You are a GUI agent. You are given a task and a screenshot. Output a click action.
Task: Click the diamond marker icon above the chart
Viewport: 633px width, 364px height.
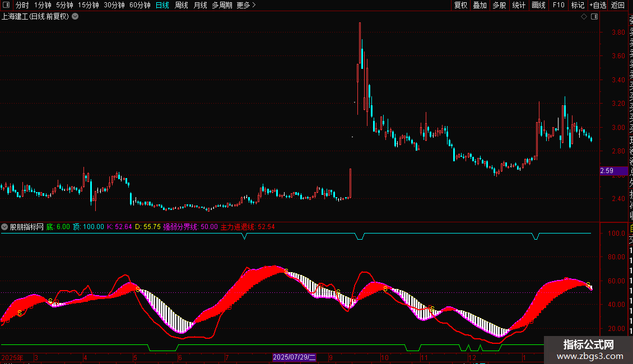click(584, 17)
